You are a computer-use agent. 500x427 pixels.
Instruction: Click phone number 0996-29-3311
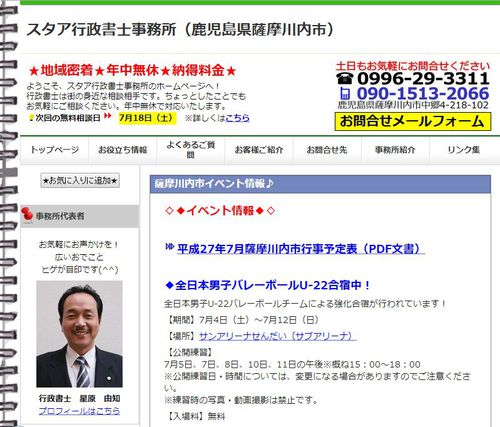pos(423,79)
